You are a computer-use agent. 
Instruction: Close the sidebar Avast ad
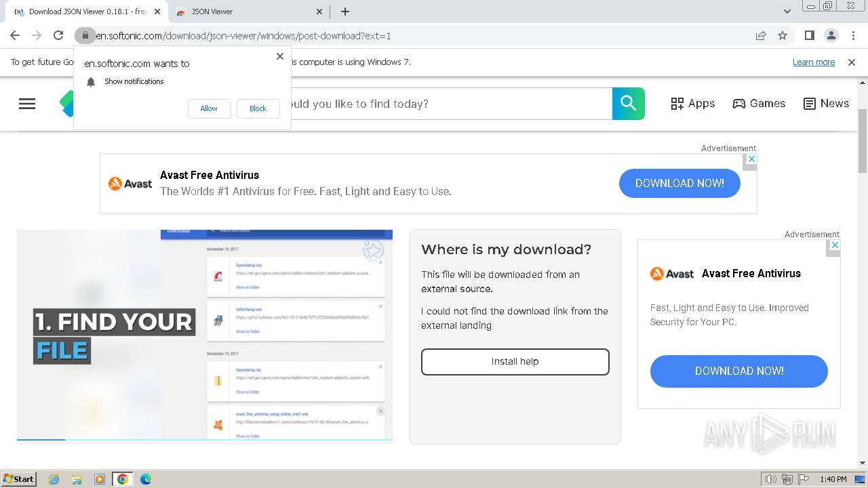coord(835,245)
